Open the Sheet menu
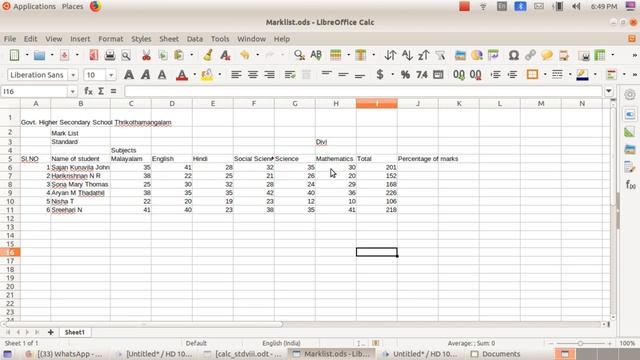 169,39
